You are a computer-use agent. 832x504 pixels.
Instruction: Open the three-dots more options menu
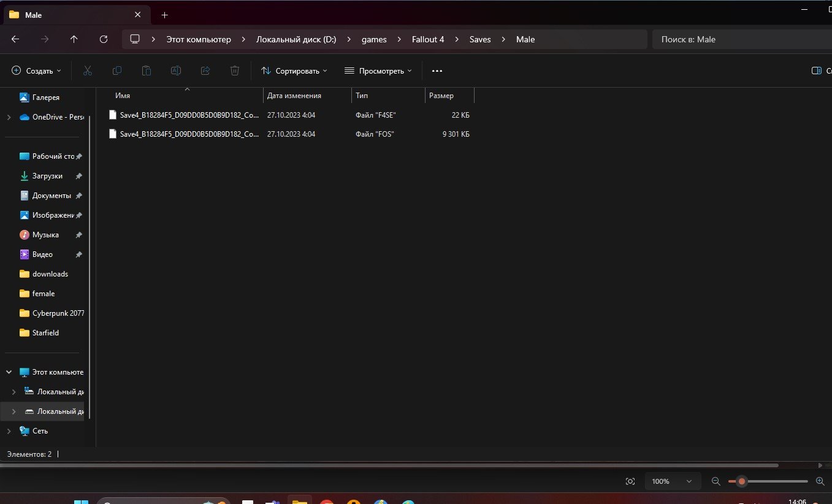click(x=437, y=71)
